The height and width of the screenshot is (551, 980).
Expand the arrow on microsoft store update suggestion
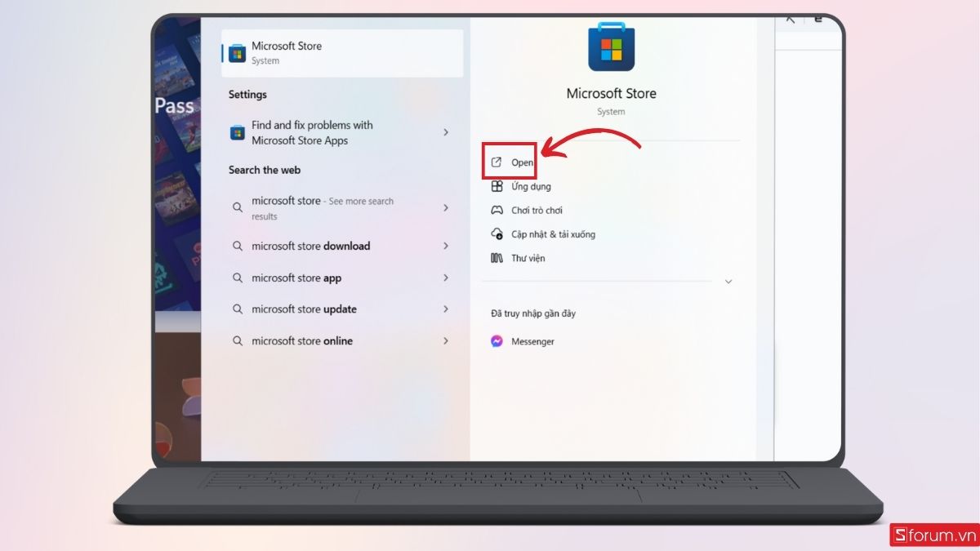pos(446,309)
